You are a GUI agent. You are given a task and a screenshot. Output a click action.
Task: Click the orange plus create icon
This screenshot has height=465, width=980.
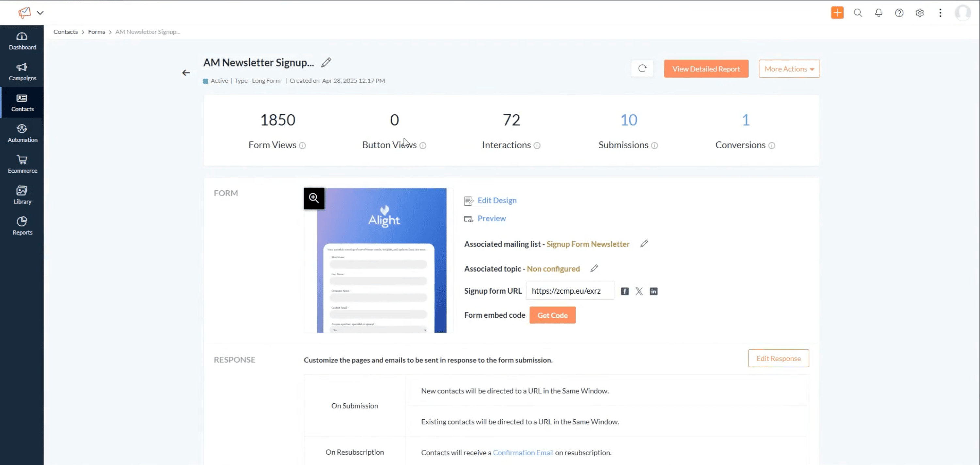[x=837, y=12]
